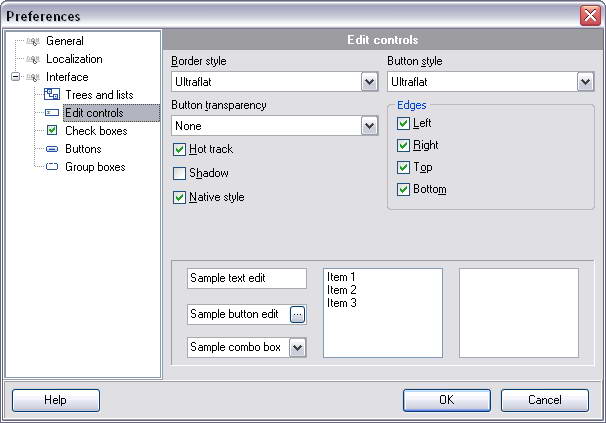606x423 pixels.
Task: Collapse the Interface tree node
Action: (x=16, y=77)
